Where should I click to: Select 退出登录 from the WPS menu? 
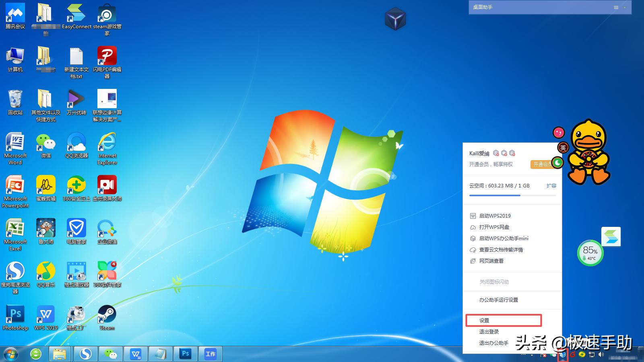click(x=489, y=332)
